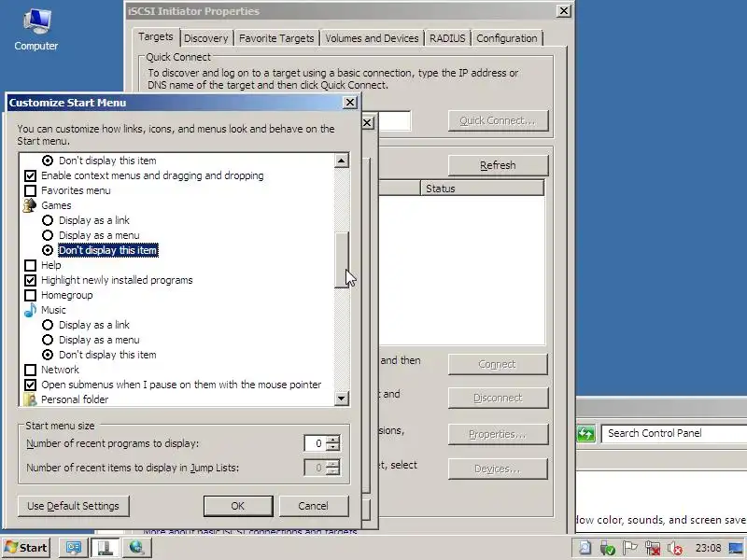Screen dimensions: 747x560
Task: Select topmost Don't display this item radio
Action: pyautogui.click(x=48, y=161)
